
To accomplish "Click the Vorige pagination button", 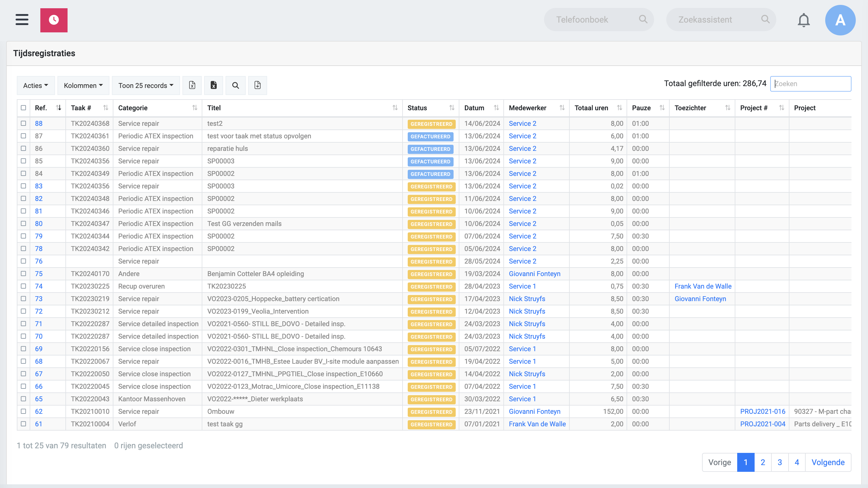I will coord(720,462).
